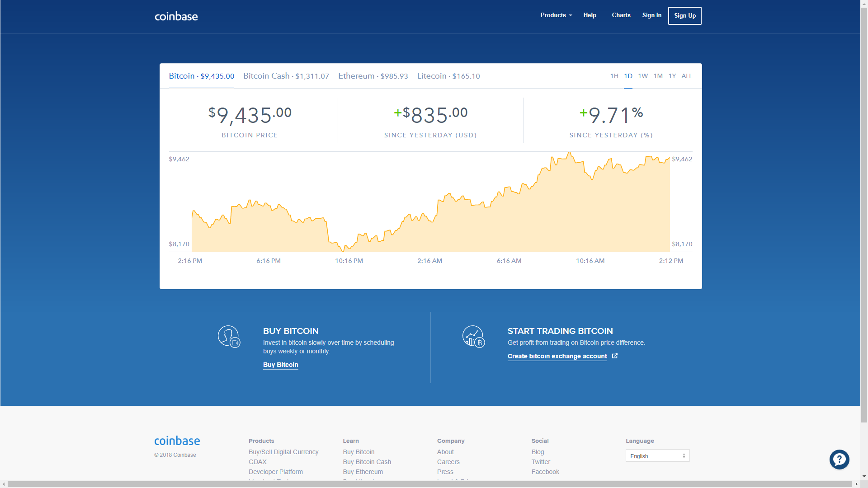The width and height of the screenshot is (868, 488).
Task: Open Twitter footer link
Action: (541, 462)
